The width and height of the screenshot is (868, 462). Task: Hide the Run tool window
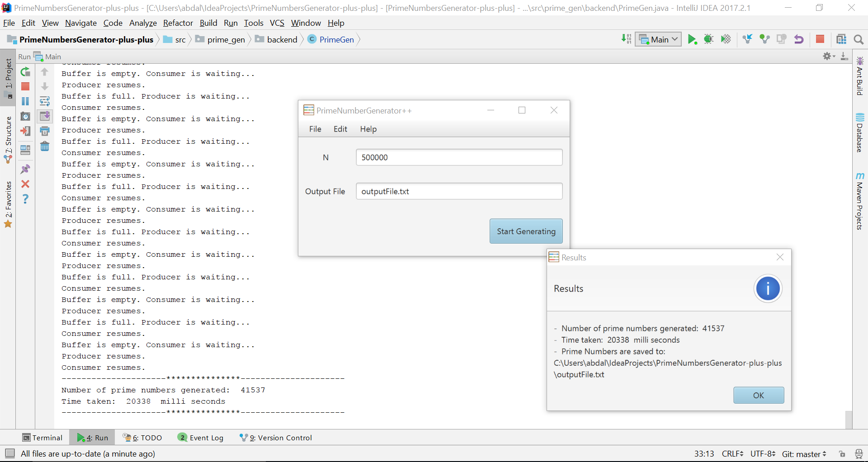(844, 57)
